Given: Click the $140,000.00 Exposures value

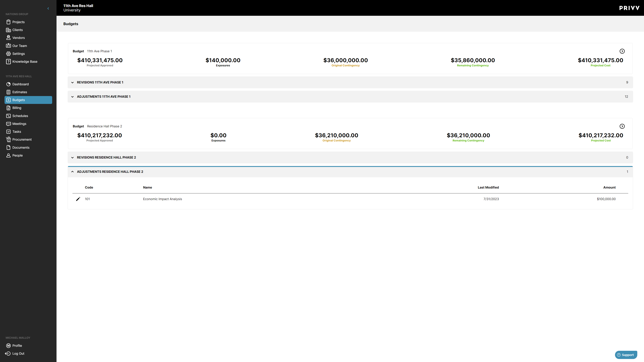Looking at the screenshot, I should click(223, 61).
